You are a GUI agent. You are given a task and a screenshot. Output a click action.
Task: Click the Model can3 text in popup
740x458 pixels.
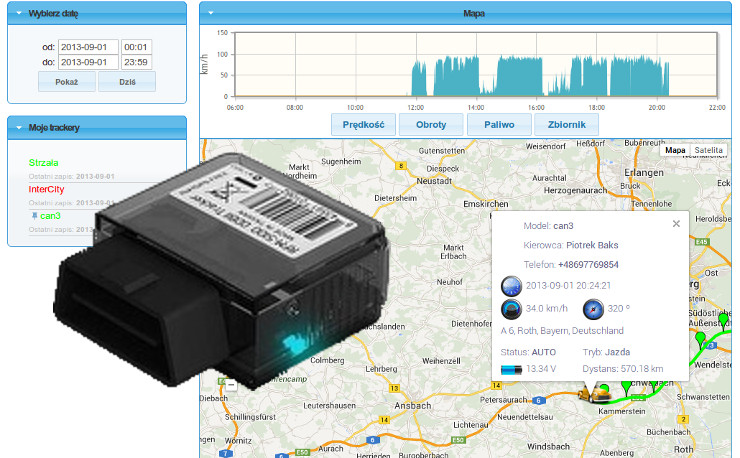tap(548, 226)
